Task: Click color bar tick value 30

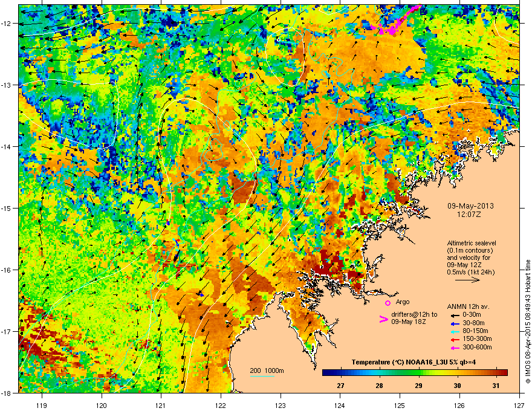Action: [458, 386]
